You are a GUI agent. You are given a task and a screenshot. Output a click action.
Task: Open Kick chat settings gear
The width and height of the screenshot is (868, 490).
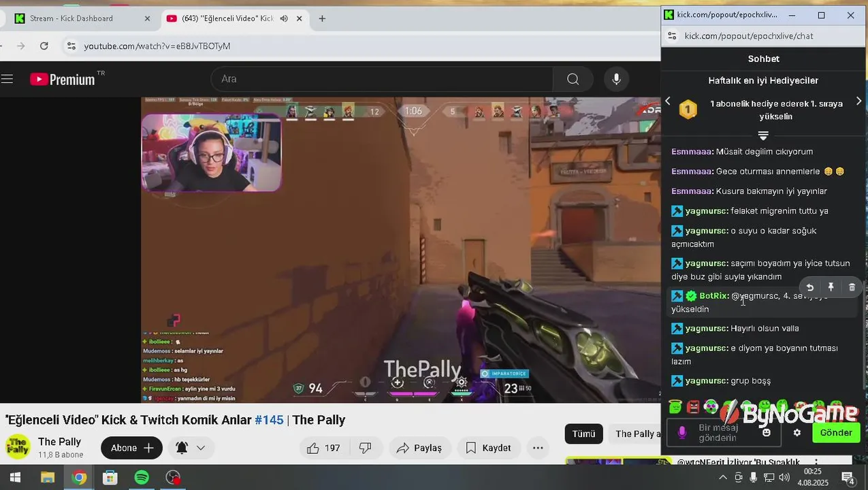pyautogui.click(x=797, y=433)
